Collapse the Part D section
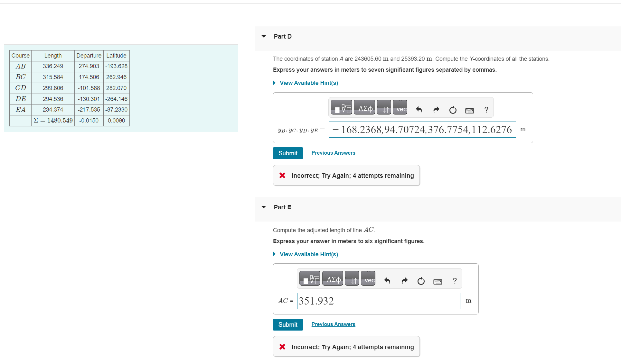 click(264, 36)
